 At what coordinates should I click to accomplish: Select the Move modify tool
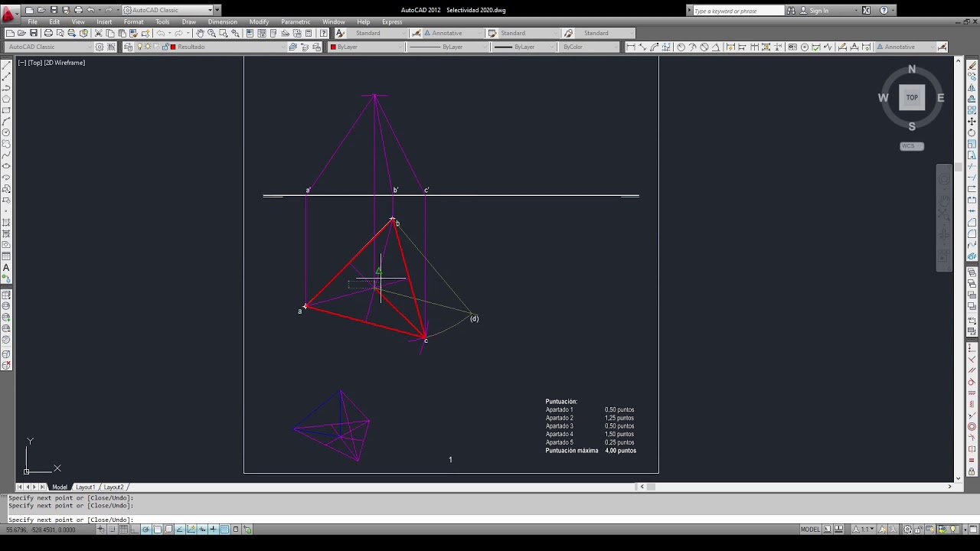pyautogui.click(x=972, y=122)
